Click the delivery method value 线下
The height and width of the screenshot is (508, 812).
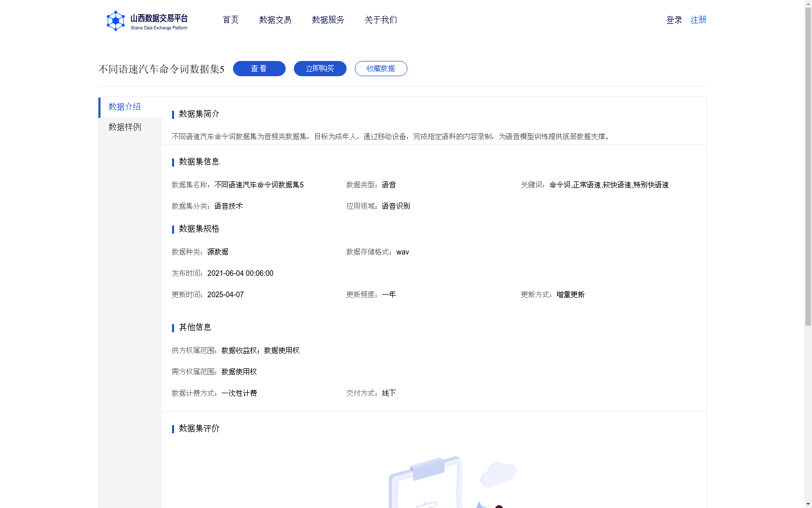[x=389, y=393]
